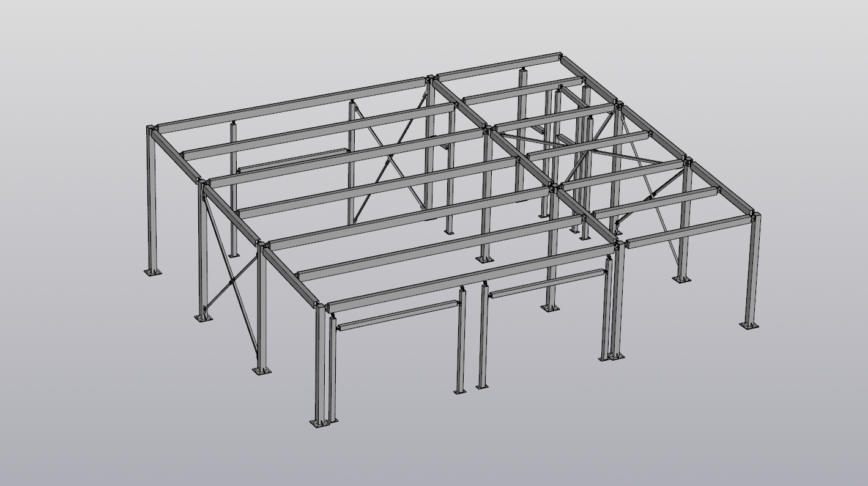Click the left lower lintel beam at front

[x=398, y=315]
